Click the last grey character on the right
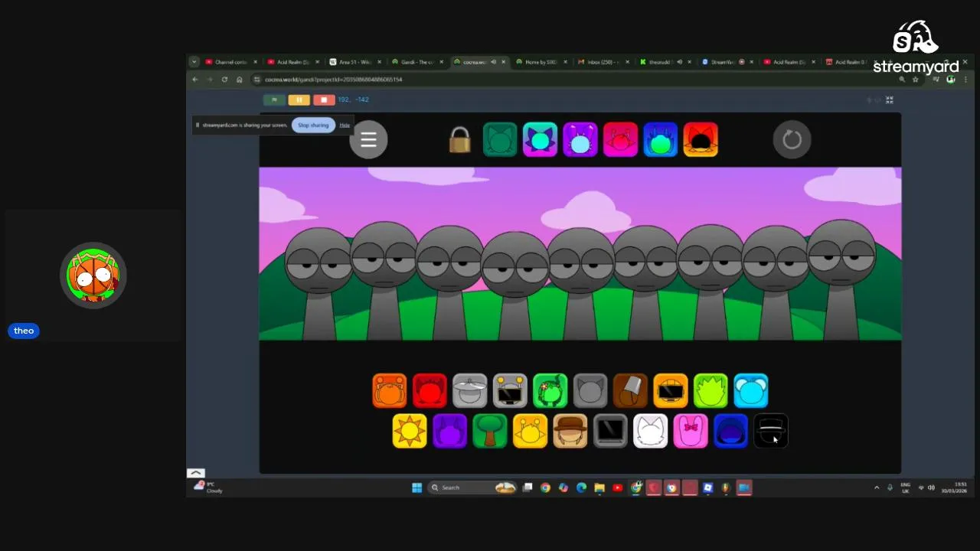Viewport: 980px width, 551px height. [x=841, y=279]
